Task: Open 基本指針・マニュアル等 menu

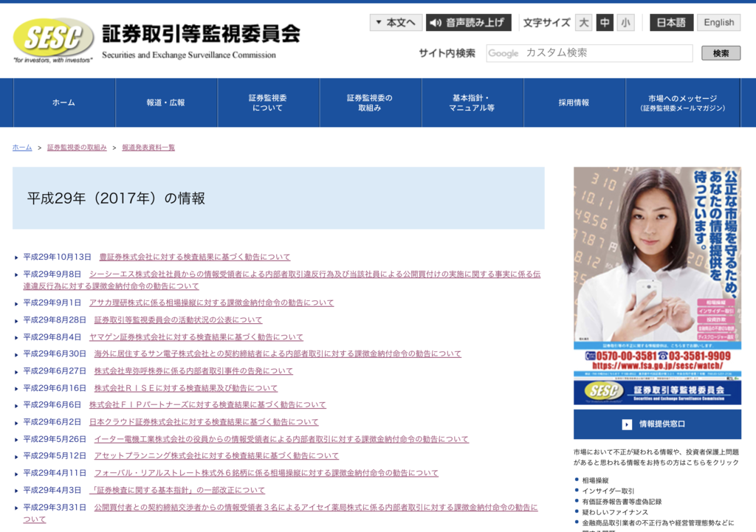Action: (472, 103)
